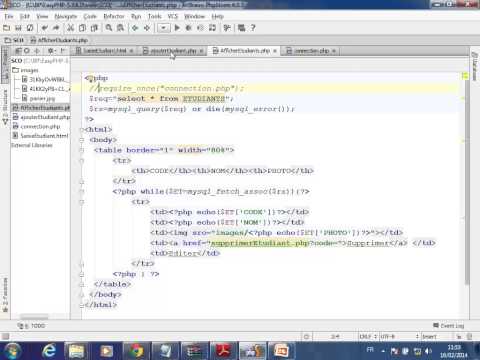
Task: Click the Copy toolbar icon
Action: coord(82,28)
